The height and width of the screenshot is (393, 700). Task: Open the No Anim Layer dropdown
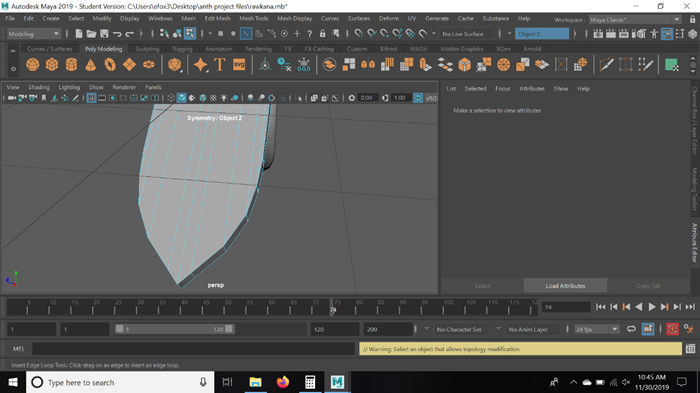point(532,329)
